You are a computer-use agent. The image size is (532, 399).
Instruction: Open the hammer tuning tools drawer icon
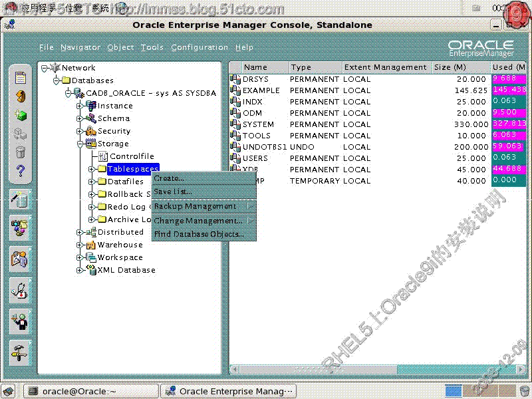[x=20, y=353]
